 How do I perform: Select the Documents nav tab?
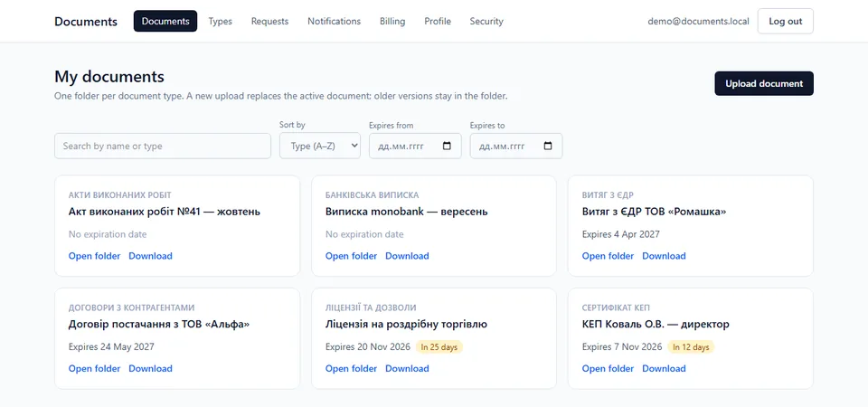coord(165,21)
